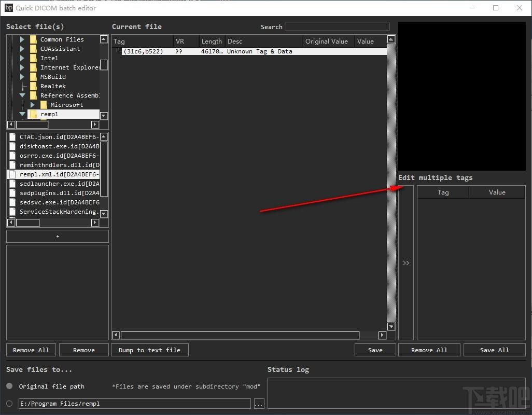Click Remove All under multiple tags
The image size is (532, 415).
pos(429,350)
